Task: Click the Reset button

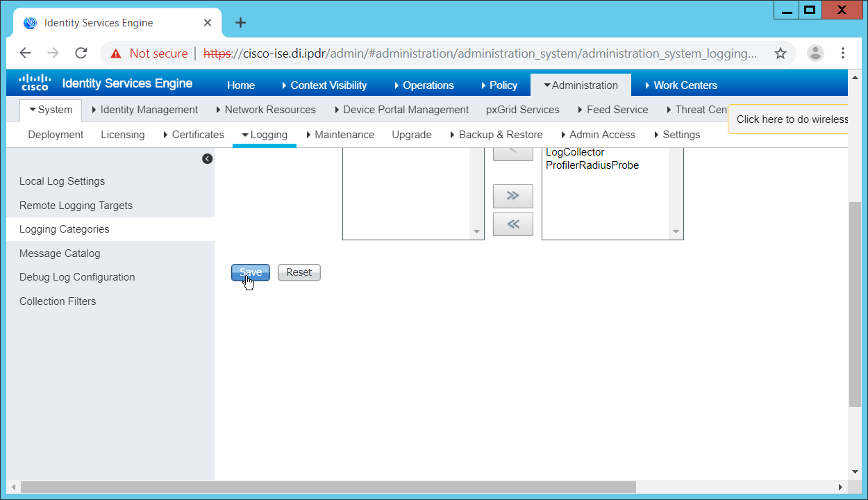Action: [299, 272]
